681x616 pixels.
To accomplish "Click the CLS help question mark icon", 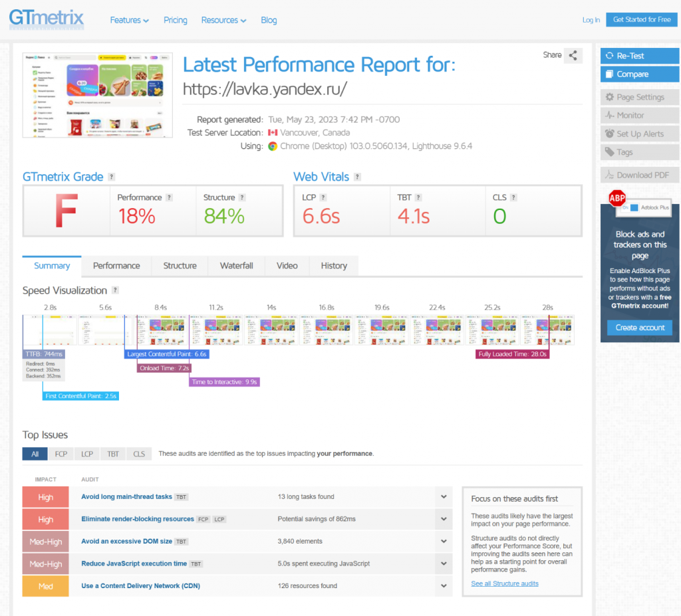I will [513, 197].
